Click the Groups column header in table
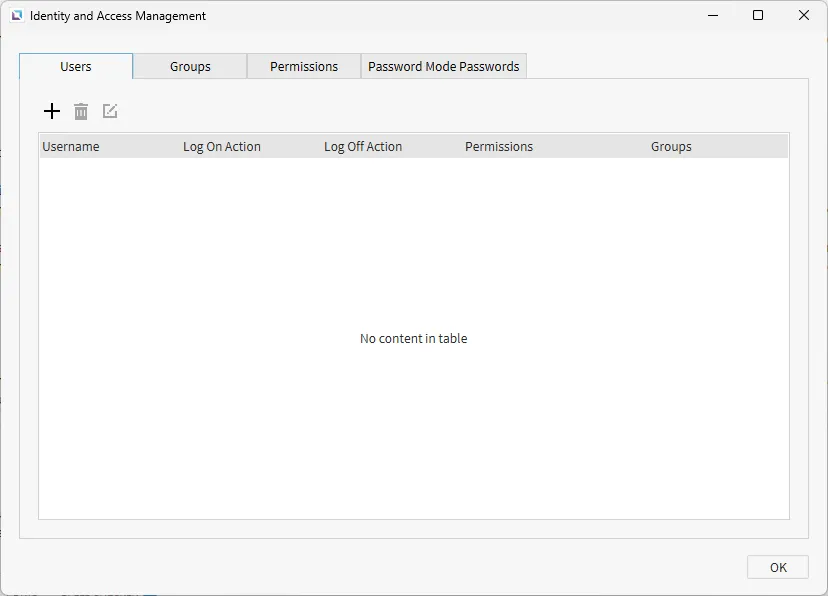828x596 pixels. coord(671,146)
